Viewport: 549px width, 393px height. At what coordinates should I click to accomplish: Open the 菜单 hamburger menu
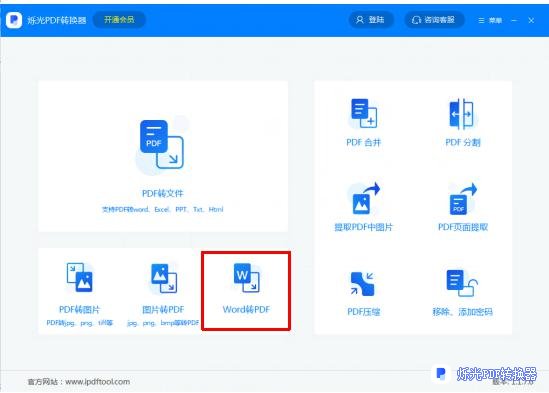(x=490, y=21)
